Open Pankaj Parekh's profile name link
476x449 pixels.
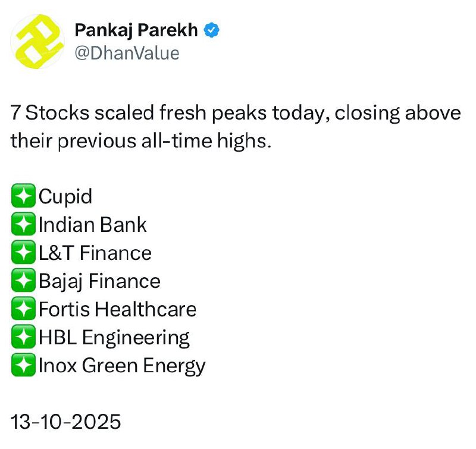click(137, 30)
